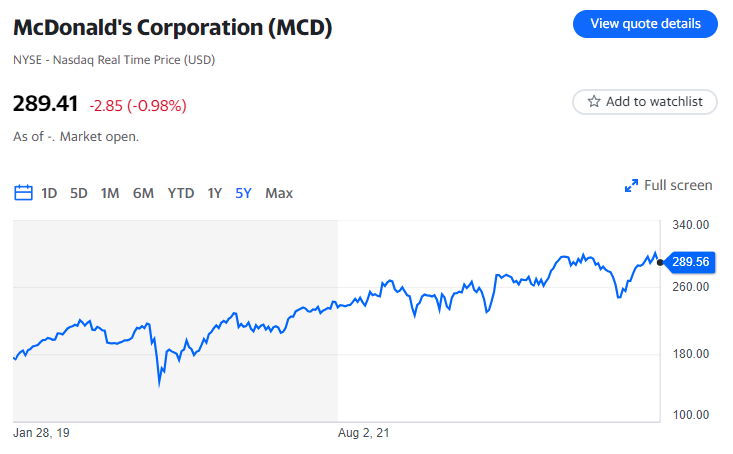Click the calendar date range icon
Screen dimensions: 733x454
pos(23,193)
